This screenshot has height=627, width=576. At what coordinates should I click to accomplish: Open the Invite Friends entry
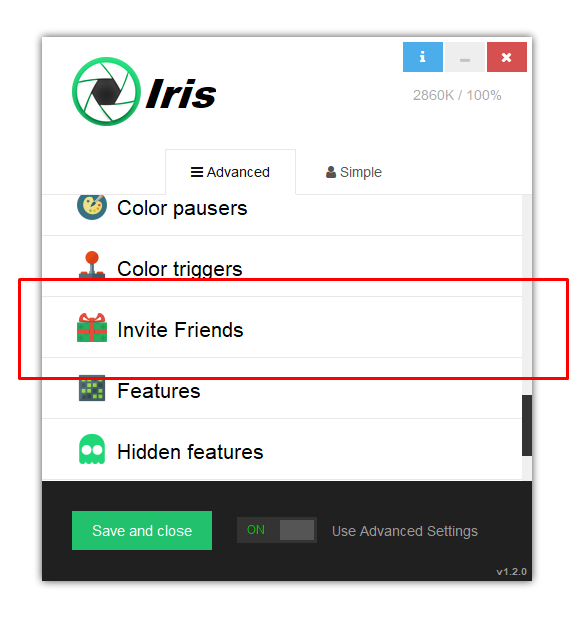tap(282, 327)
